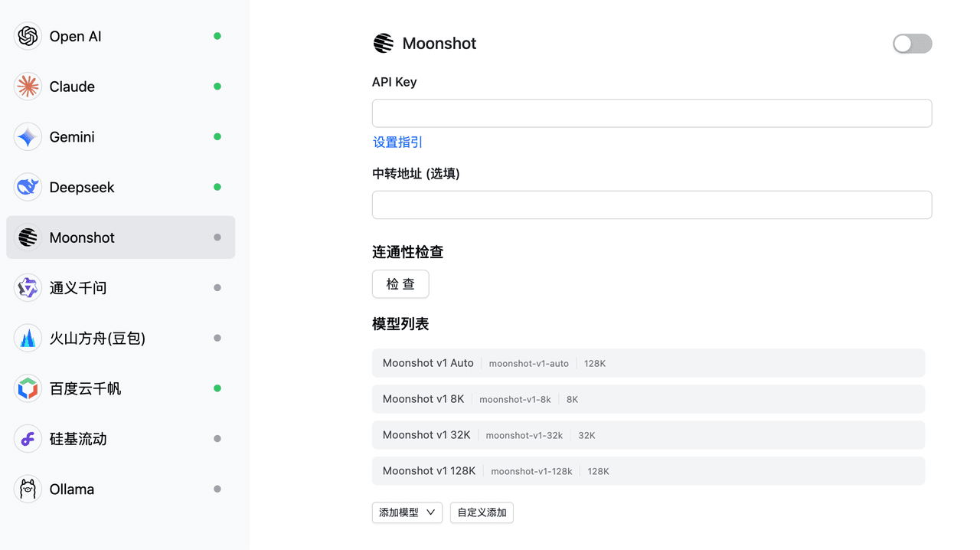The width and height of the screenshot is (980, 550).
Task: Focus the API Key input field
Action: tap(652, 113)
